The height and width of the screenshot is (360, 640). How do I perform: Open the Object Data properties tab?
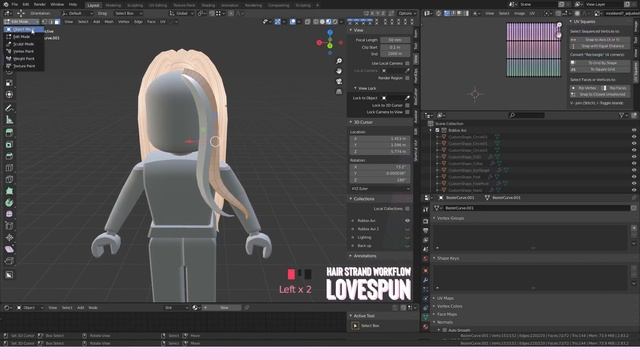pos(426,317)
